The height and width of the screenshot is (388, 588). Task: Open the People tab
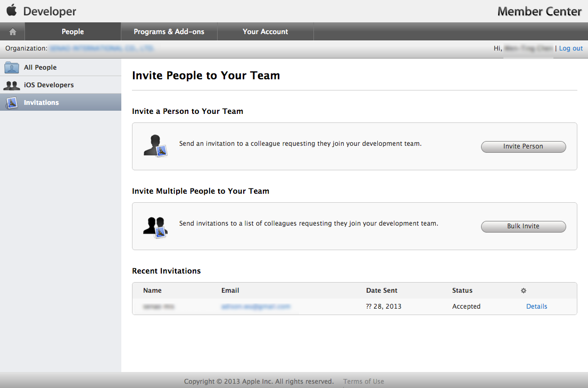click(x=73, y=31)
